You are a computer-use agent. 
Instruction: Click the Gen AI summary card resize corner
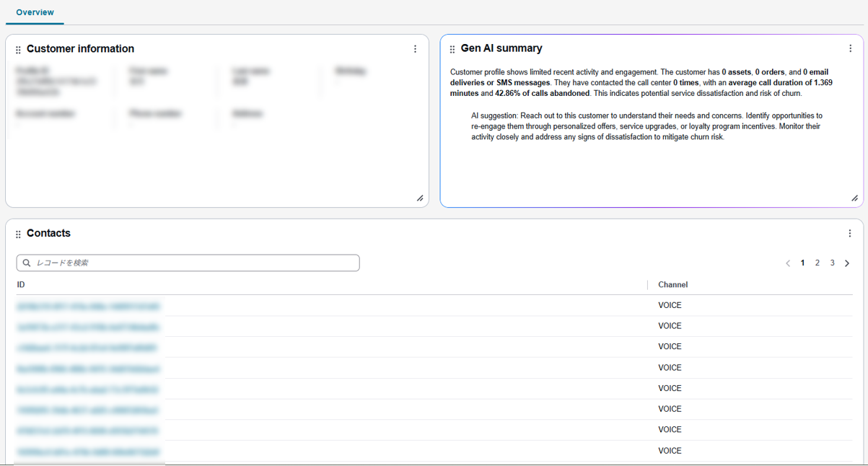point(854,198)
